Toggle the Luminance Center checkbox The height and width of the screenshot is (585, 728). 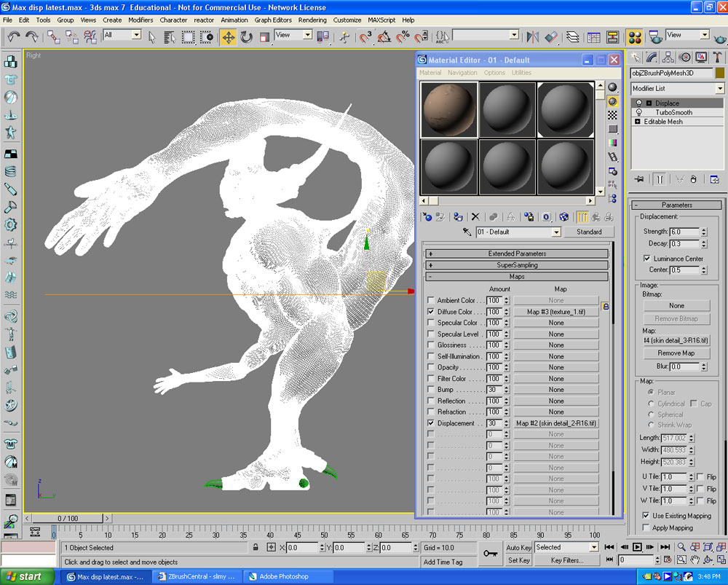coord(646,258)
